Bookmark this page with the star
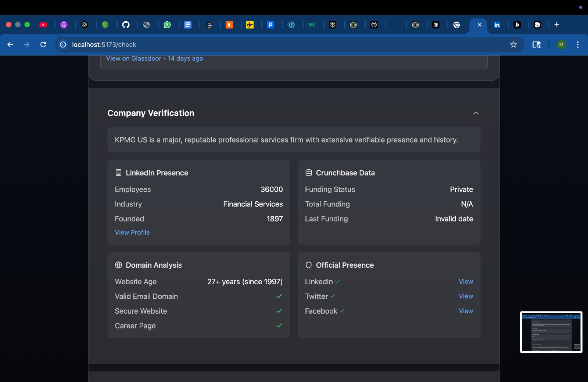The width and height of the screenshot is (588, 382). (513, 44)
